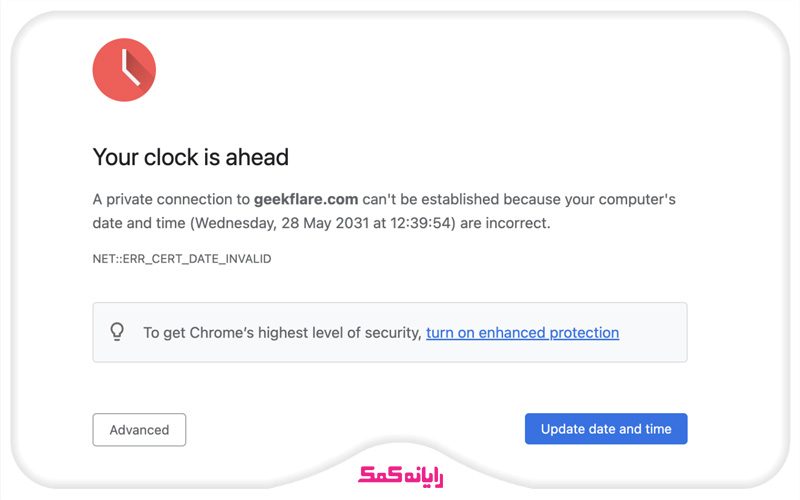800x500 pixels.
Task: Click the word "security" in the tip box
Action: click(390, 332)
